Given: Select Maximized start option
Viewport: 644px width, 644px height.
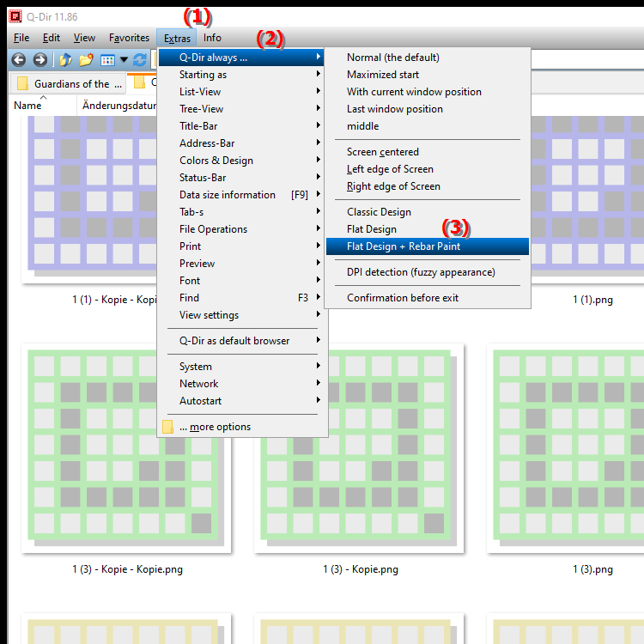Looking at the screenshot, I should click(427, 75).
